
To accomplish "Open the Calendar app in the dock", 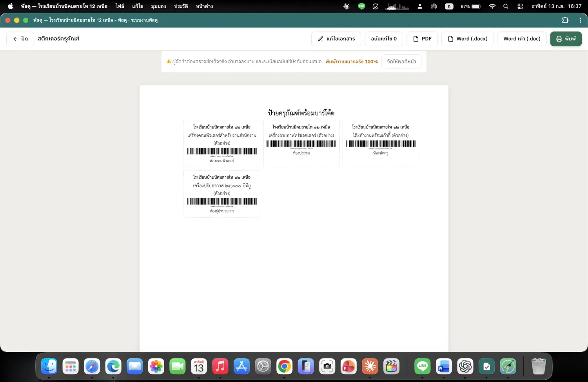I will pos(199,367).
